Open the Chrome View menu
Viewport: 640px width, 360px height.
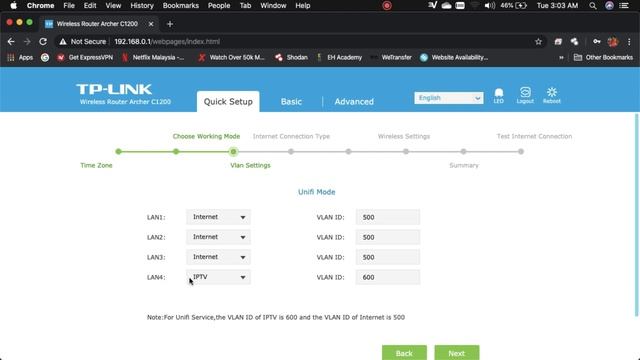click(x=113, y=6)
